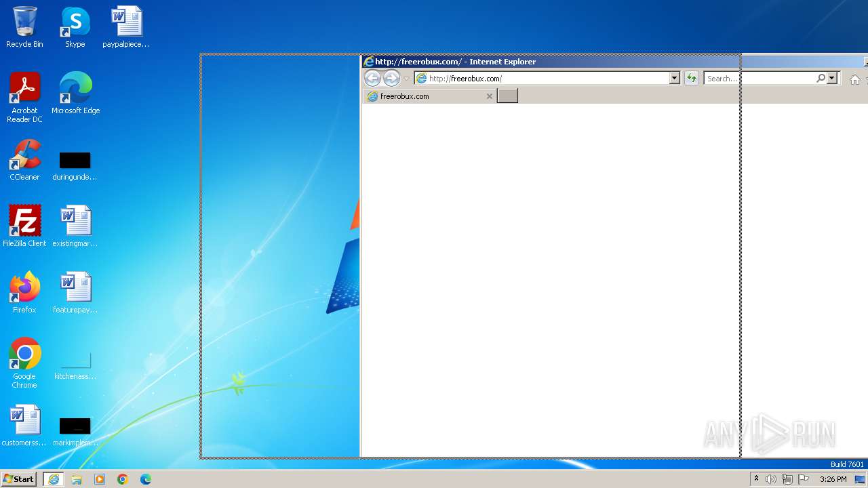The width and height of the screenshot is (868, 488).
Task: Open the featurepay Word document
Action: point(75,293)
